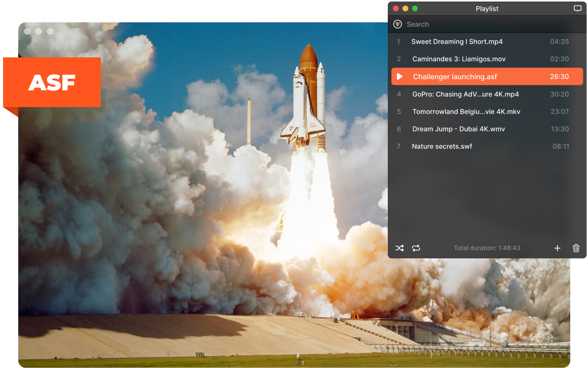Open the search filter options icon
588x368 pixels.
coord(397,24)
